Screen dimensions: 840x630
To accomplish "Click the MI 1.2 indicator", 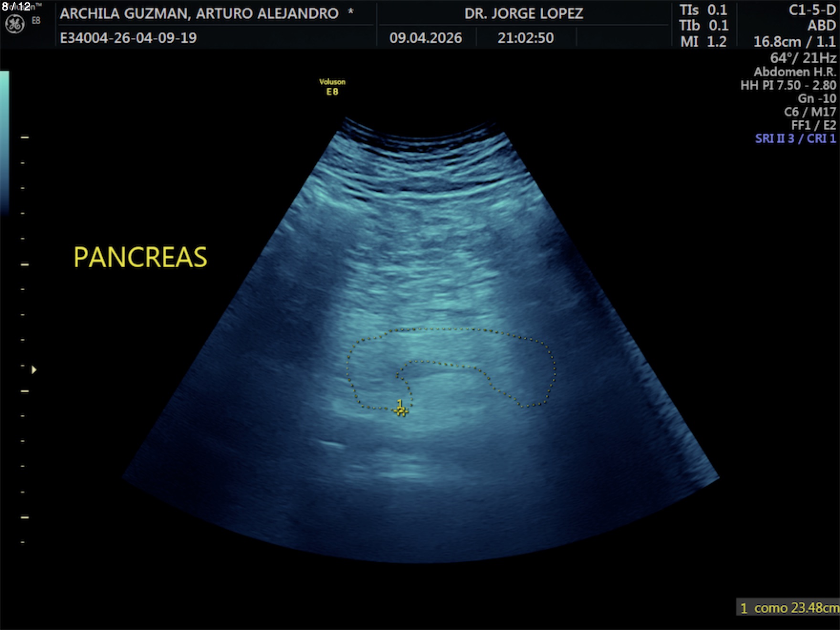I will (703, 42).
